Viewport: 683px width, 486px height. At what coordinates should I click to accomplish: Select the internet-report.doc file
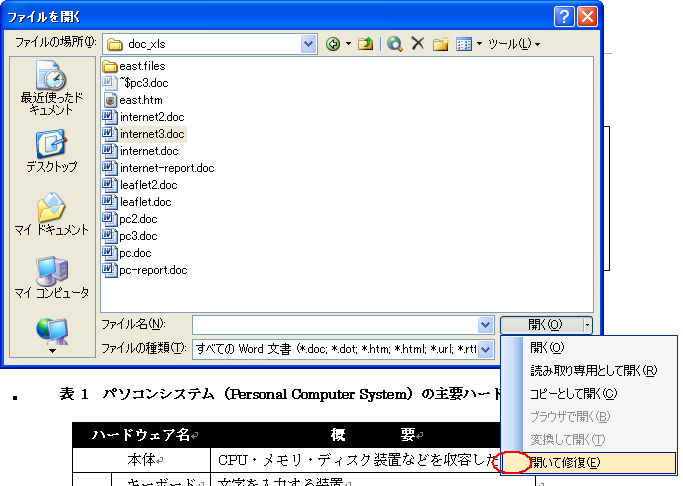(x=159, y=168)
